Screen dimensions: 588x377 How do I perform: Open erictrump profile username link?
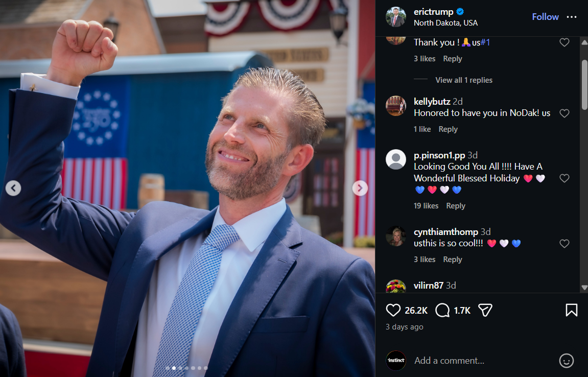(434, 12)
